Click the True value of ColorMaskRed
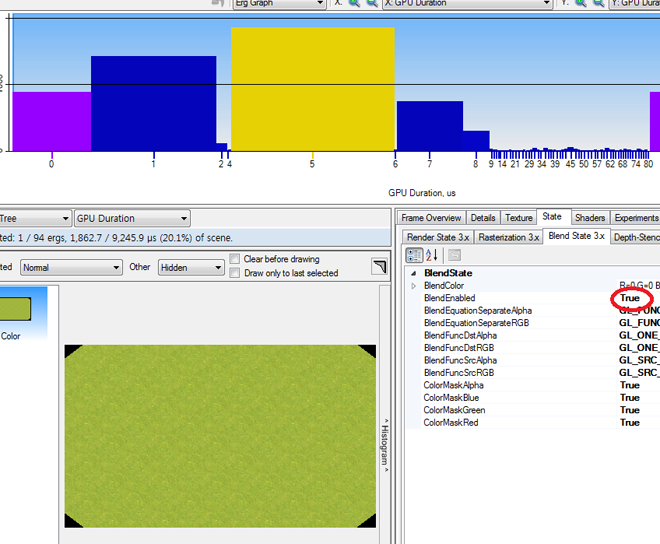Image resolution: width=660 pixels, height=544 pixels. click(630, 423)
